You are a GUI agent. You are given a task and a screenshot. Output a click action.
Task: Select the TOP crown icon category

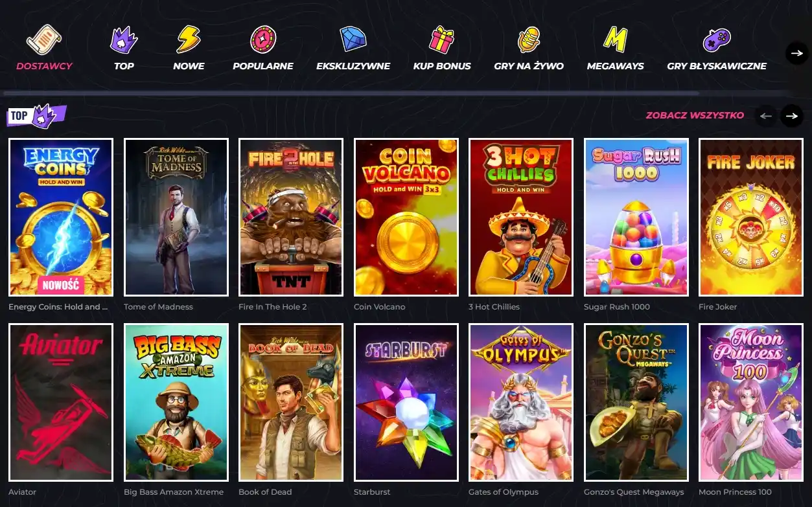(124, 39)
